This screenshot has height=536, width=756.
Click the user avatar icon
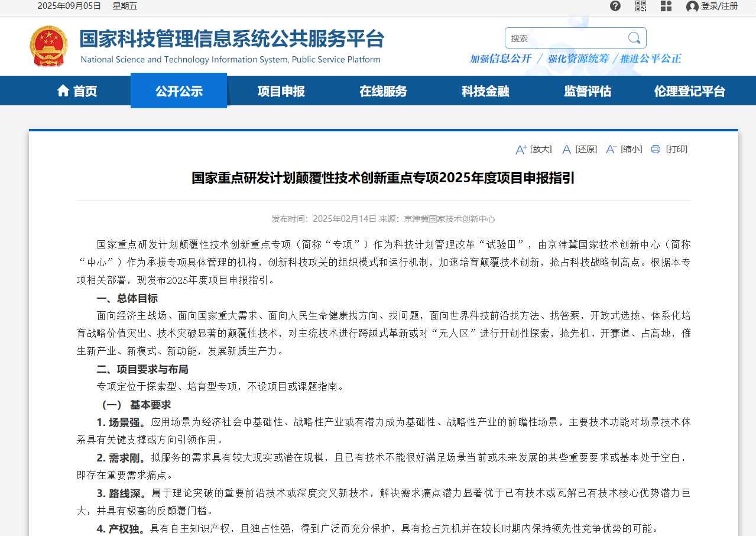pos(692,7)
